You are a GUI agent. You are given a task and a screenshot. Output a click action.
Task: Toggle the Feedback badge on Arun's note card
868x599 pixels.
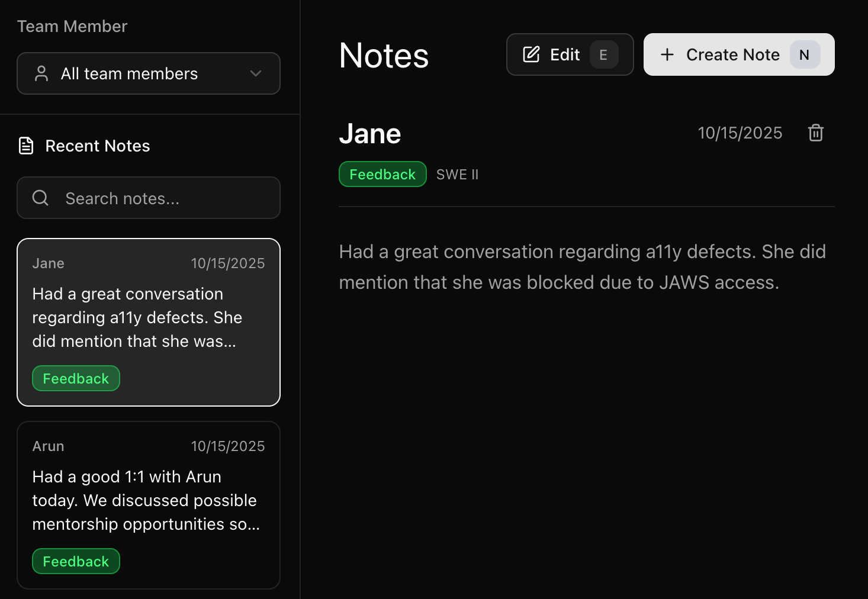[x=76, y=561]
